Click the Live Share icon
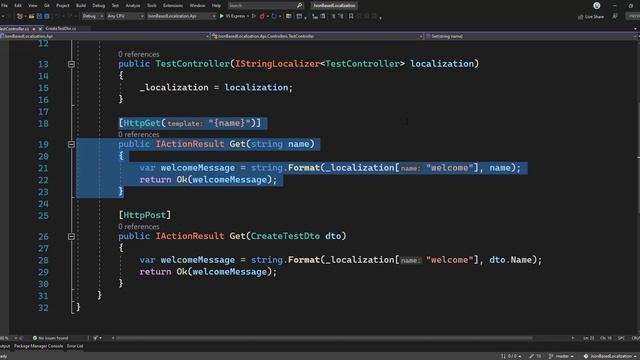The image size is (640, 360). point(580,17)
